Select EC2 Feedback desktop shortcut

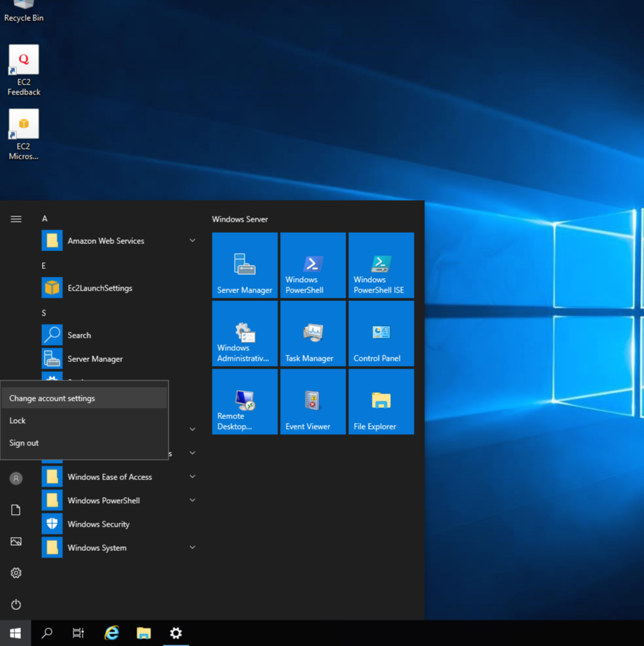(24, 70)
